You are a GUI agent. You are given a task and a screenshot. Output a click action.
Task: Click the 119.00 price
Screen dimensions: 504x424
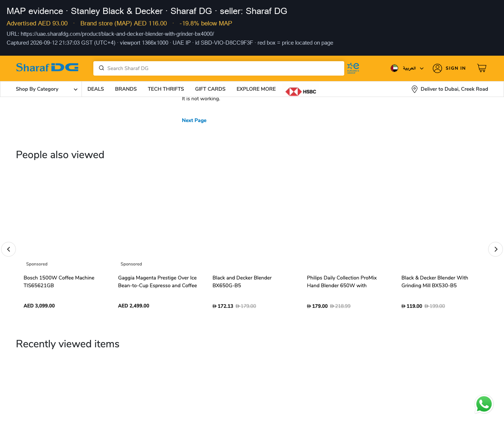click(x=412, y=306)
